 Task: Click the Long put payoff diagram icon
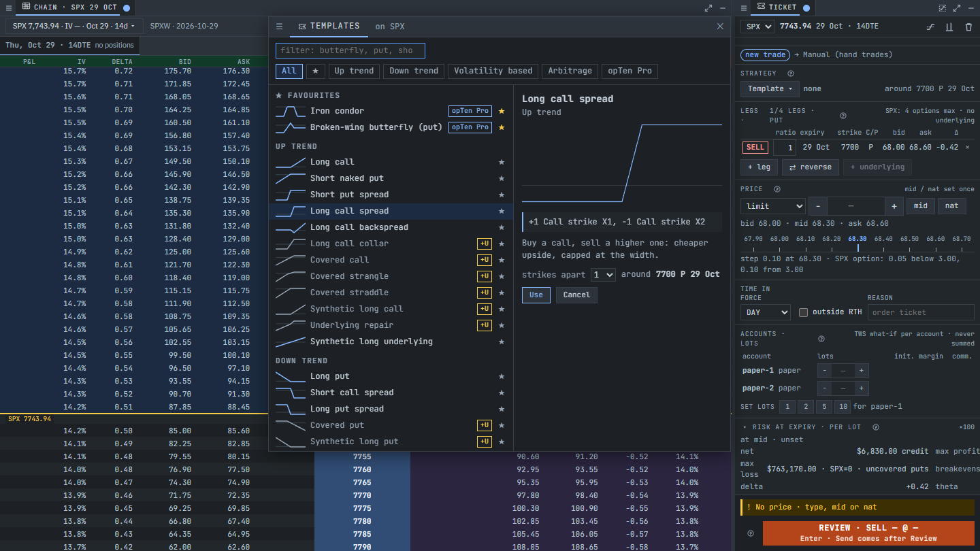point(291,376)
